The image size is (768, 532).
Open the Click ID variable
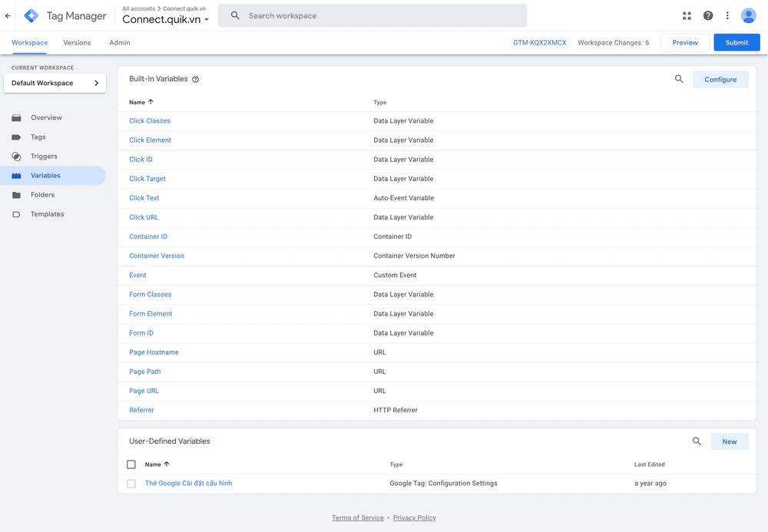point(141,160)
